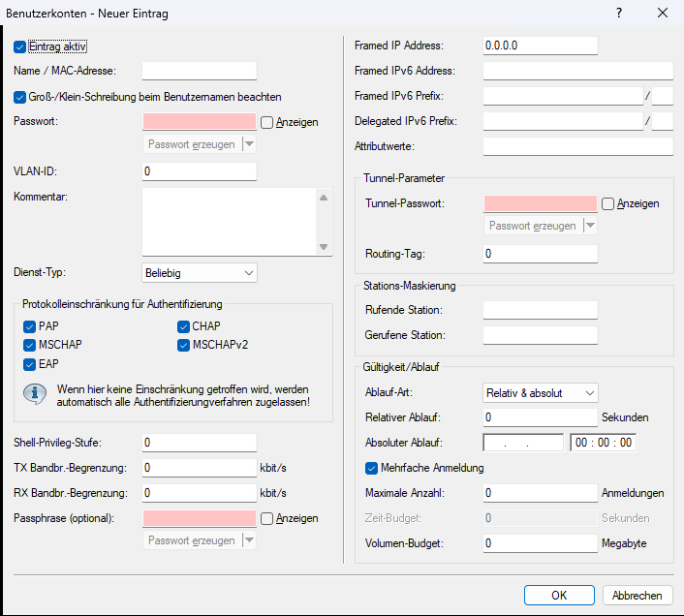Image resolution: width=684 pixels, height=616 pixels.
Task: Toggle the MSCHAPv2 checkbox
Action: 183,345
